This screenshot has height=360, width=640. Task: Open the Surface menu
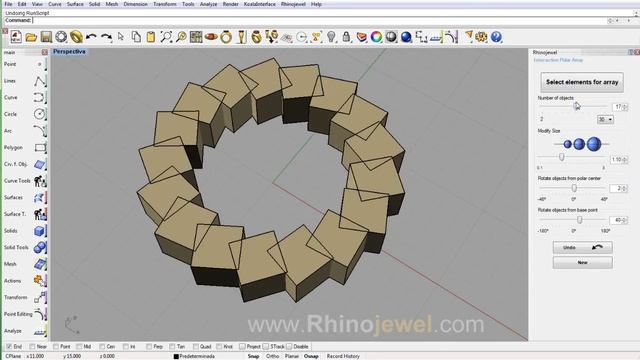(x=75, y=4)
